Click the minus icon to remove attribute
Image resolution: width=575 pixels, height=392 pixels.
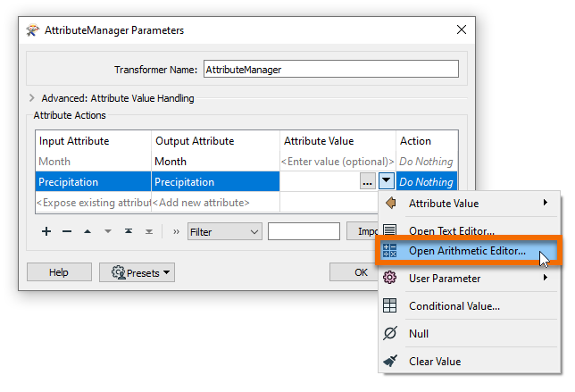[x=67, y=232]
